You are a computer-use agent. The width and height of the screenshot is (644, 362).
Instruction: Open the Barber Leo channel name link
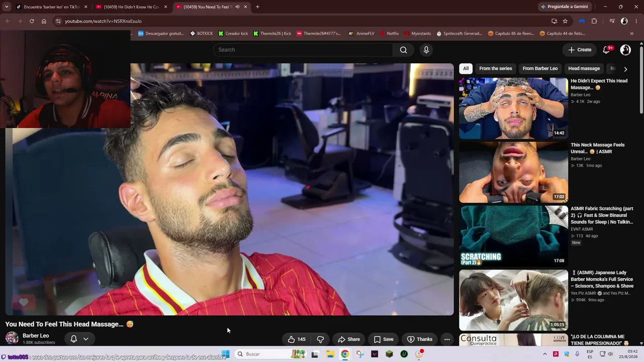click(x=36, y=335)
